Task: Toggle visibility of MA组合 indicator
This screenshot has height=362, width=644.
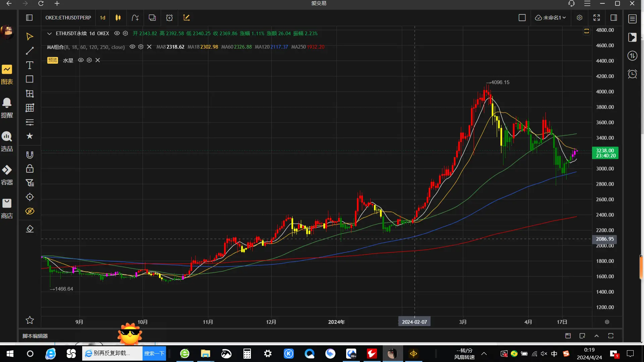Action: coord(132,47)
